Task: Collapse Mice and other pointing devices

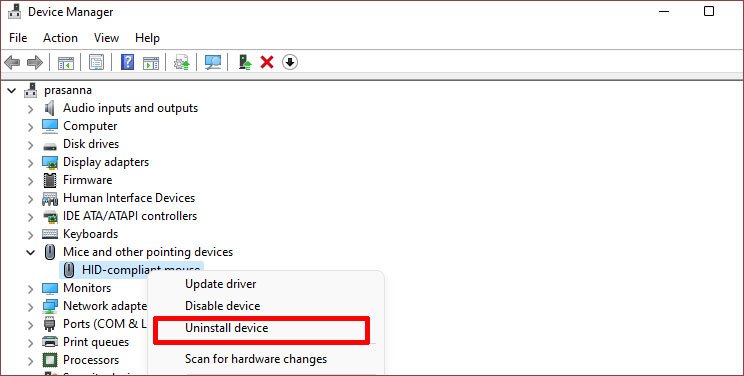Action: (30, 252)
